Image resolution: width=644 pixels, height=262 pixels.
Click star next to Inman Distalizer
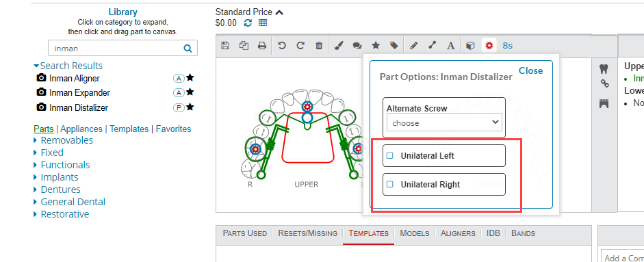click(190, 107)
